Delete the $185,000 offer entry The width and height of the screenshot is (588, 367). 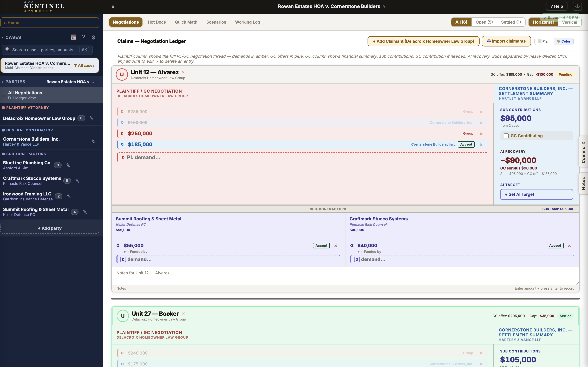pos(481,145)
